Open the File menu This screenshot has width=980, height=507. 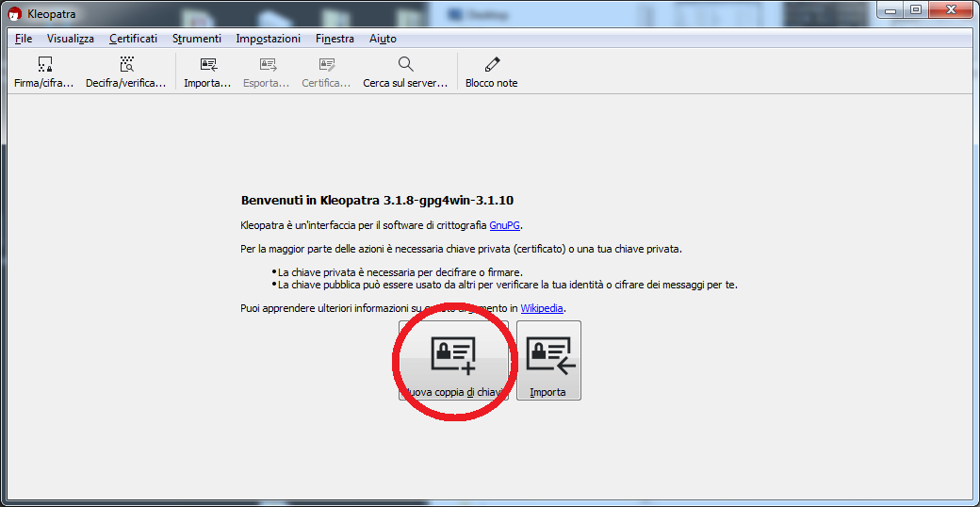[x=24, y=39]
